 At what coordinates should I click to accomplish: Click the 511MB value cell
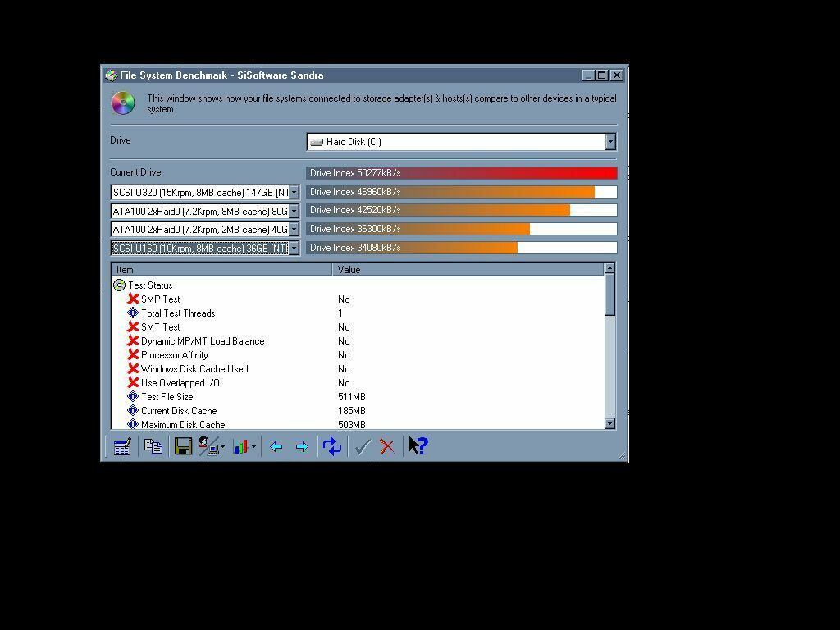coord(351,397)
